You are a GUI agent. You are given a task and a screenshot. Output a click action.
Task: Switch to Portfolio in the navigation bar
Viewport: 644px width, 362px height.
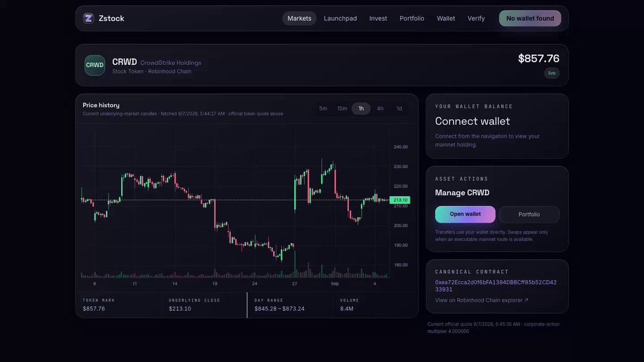pyautogui.click(x=412, y=18)
